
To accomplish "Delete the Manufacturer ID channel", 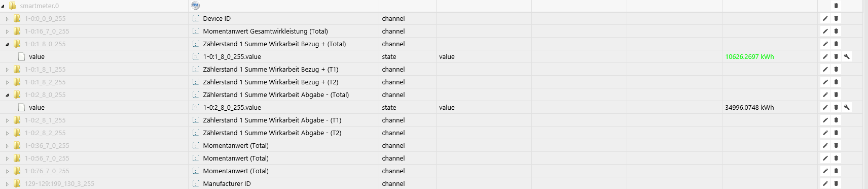I will [836, 183].
